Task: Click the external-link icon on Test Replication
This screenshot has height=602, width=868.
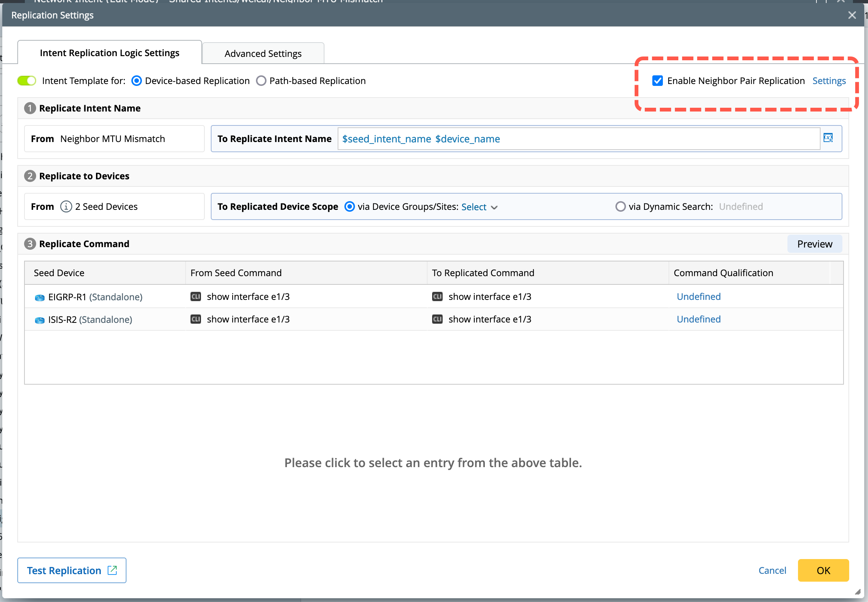Action: [112, 570]
